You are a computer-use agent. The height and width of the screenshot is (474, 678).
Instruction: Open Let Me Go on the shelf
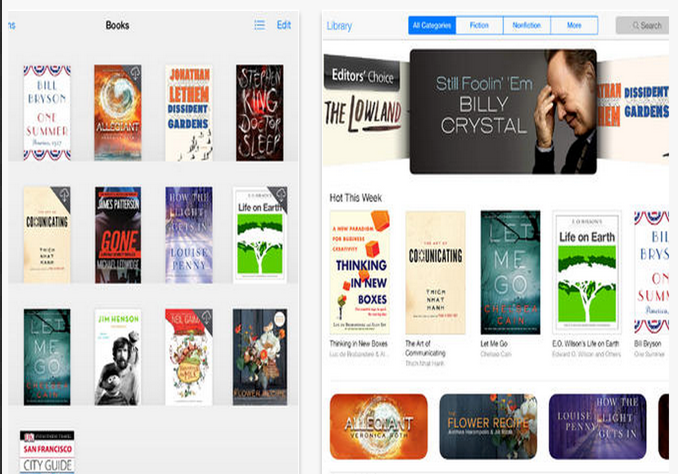coord(47,357)
